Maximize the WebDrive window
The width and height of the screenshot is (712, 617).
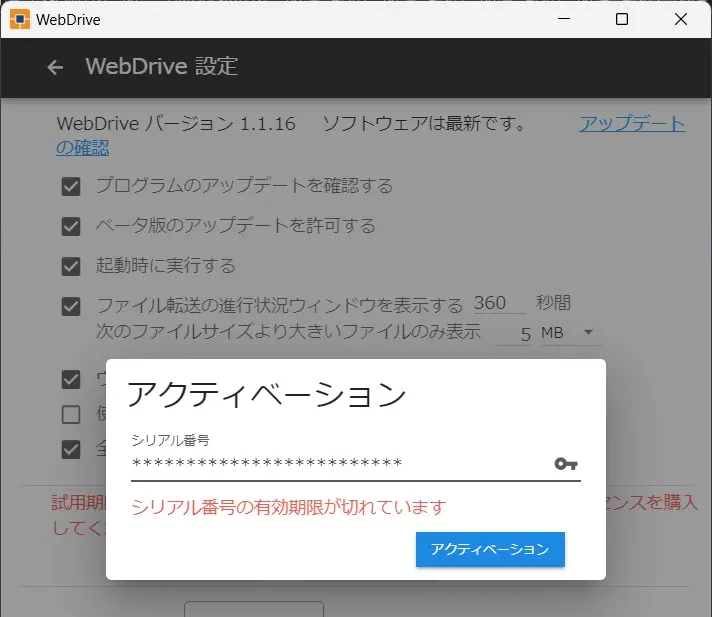621,19
